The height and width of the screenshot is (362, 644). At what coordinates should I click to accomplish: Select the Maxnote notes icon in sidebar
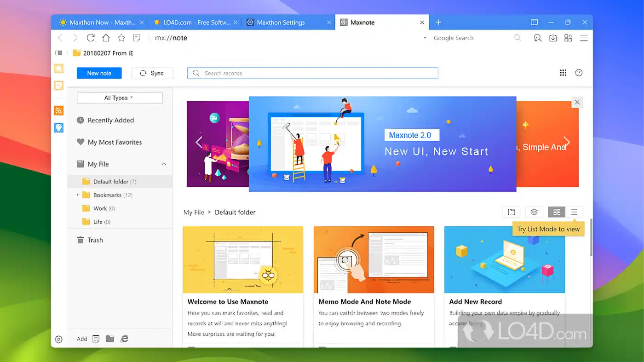click(58, 86)
